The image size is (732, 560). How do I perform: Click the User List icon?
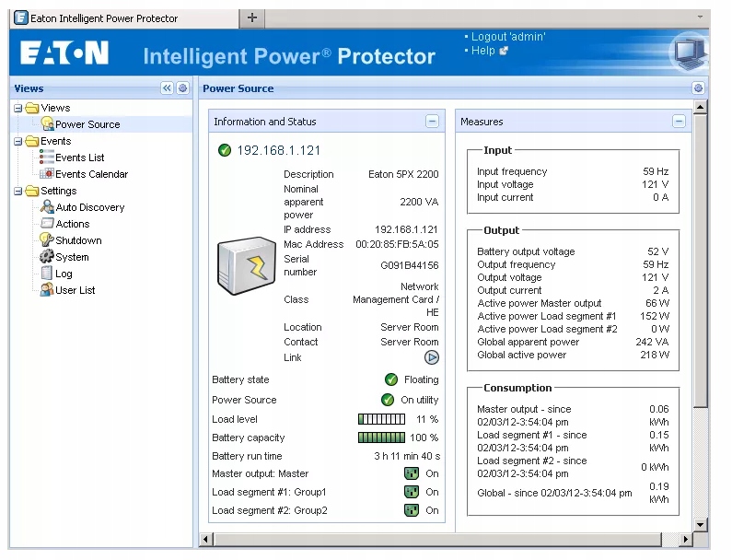click(x=47, y=289)
